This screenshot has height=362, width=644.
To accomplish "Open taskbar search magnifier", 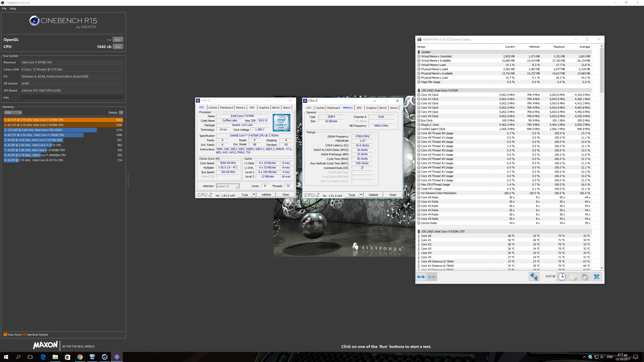I will [x=18, y=357].
